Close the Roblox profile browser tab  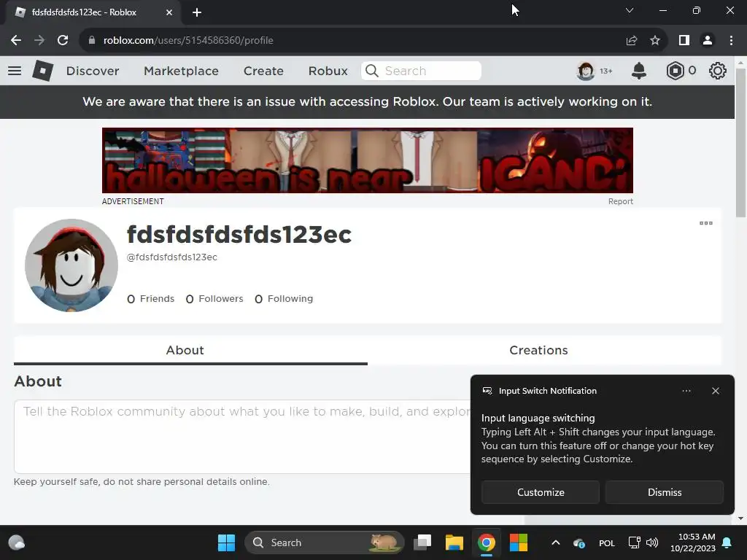[x=169, y=12]
